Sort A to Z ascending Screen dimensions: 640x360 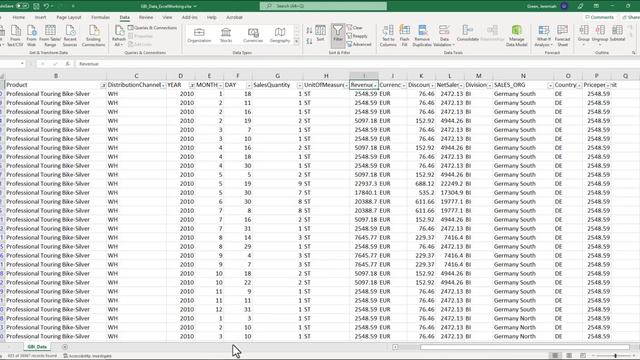coord(309,31)
